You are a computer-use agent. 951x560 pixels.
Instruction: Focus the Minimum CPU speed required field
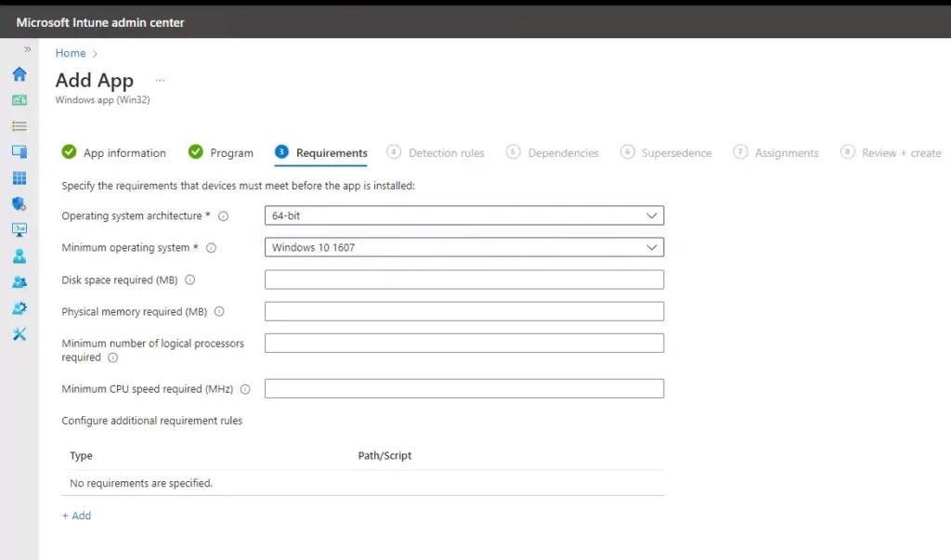click(x=464, y=388)
